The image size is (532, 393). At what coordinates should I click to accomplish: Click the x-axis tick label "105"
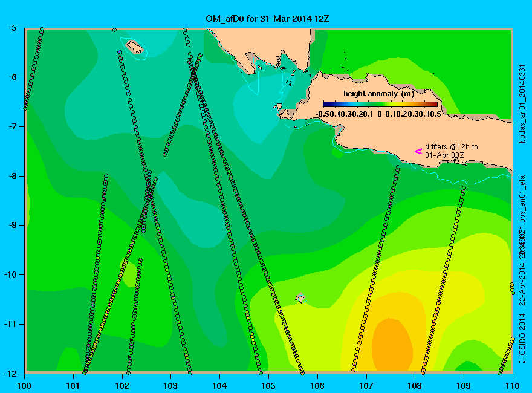click(x=268, y=386)
